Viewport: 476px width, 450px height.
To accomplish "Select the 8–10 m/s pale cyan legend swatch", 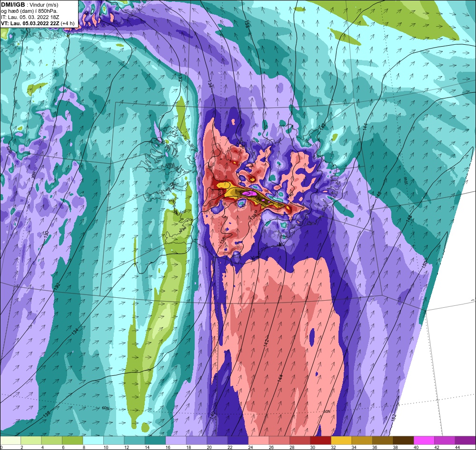I will (93, 440).
